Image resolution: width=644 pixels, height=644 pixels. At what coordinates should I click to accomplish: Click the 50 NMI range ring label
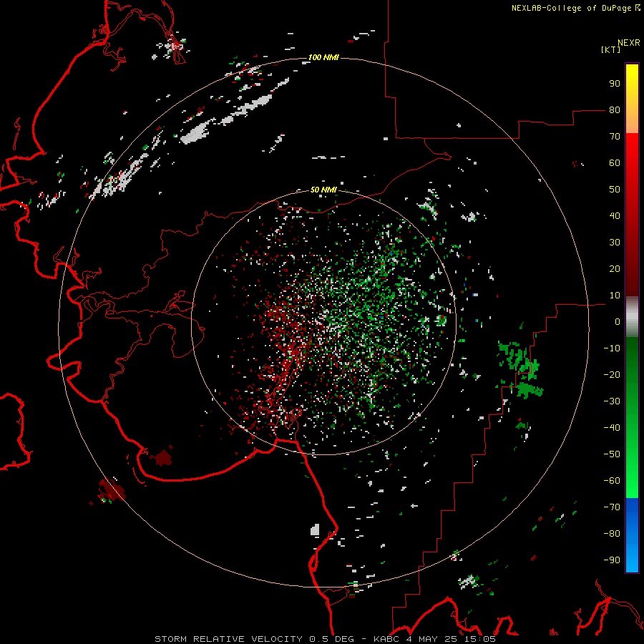[x=323, y=190]
